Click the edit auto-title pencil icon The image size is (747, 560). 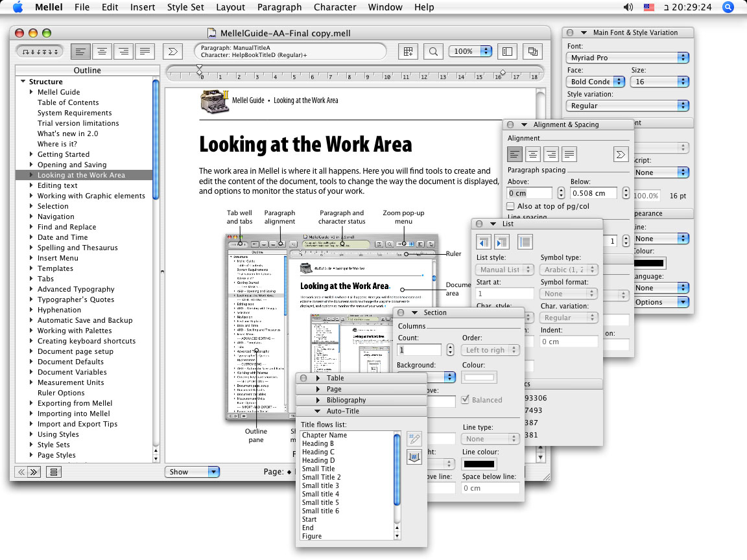(x=414, y=439)
